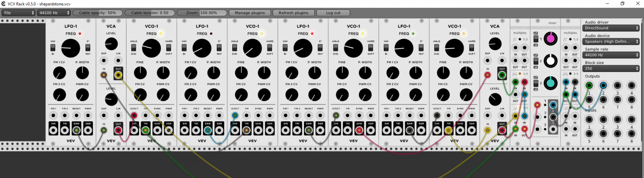
Task: Toggle UNI/BI switch on second LFO-1
Action: coord(184,47)
